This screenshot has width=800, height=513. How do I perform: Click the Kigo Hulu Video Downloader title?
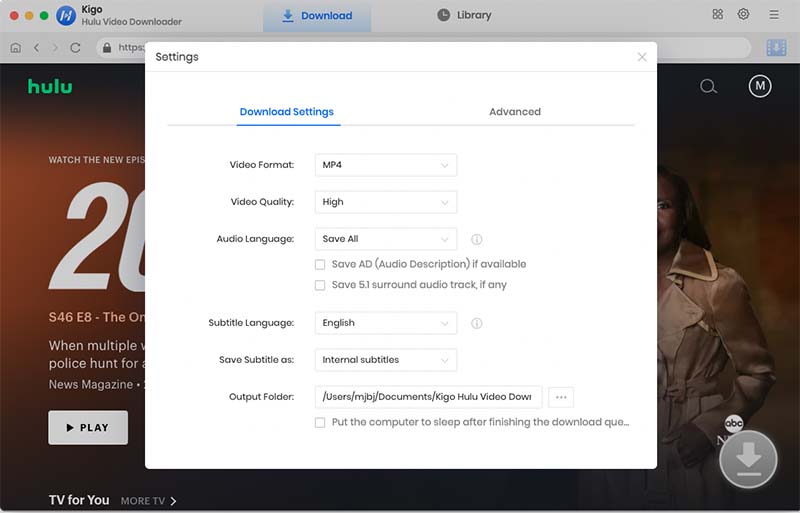[132, 16]
